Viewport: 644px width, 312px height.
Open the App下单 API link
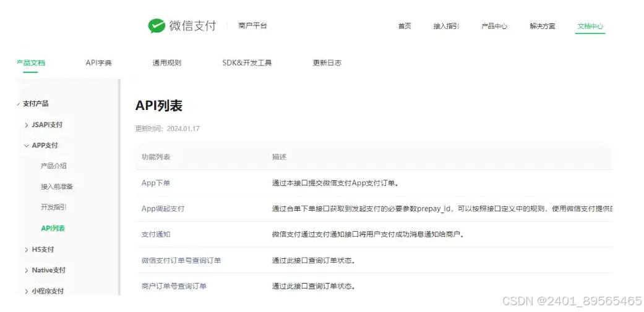tap(156, 183)
